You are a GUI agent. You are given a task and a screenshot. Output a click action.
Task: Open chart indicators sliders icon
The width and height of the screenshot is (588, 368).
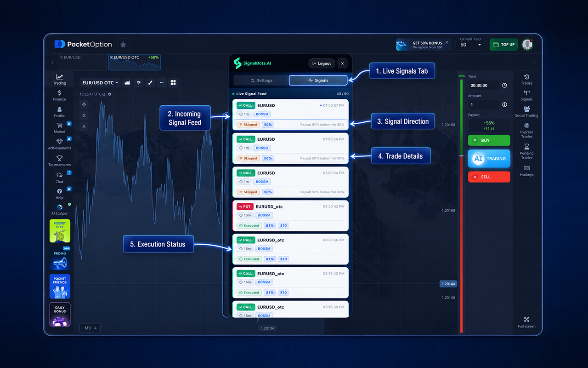(x=139, y=83)
